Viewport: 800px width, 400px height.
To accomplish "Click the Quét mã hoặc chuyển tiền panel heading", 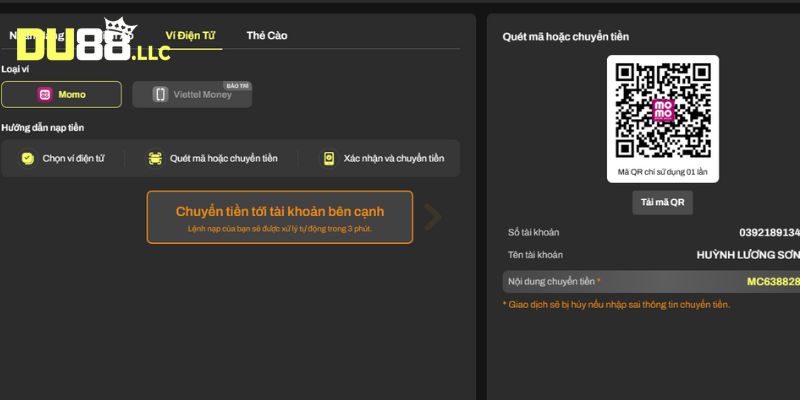I will point(565,37).
